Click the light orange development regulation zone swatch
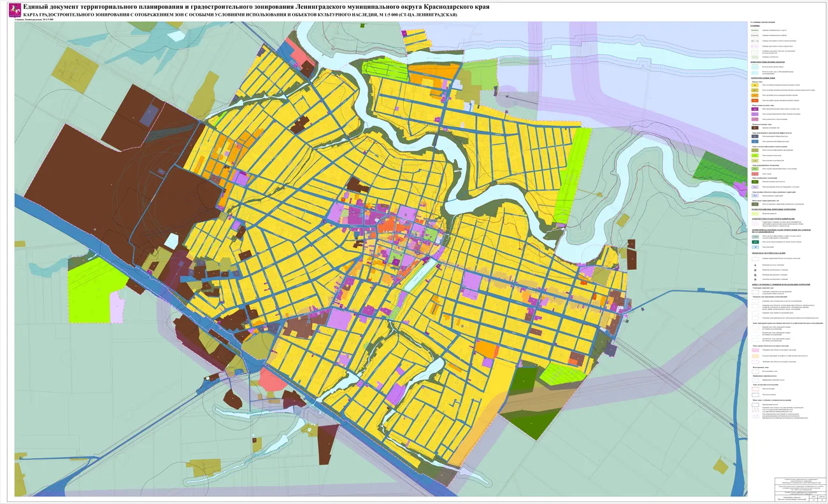The width and height of the screenshot is (828, 504). 755,356
